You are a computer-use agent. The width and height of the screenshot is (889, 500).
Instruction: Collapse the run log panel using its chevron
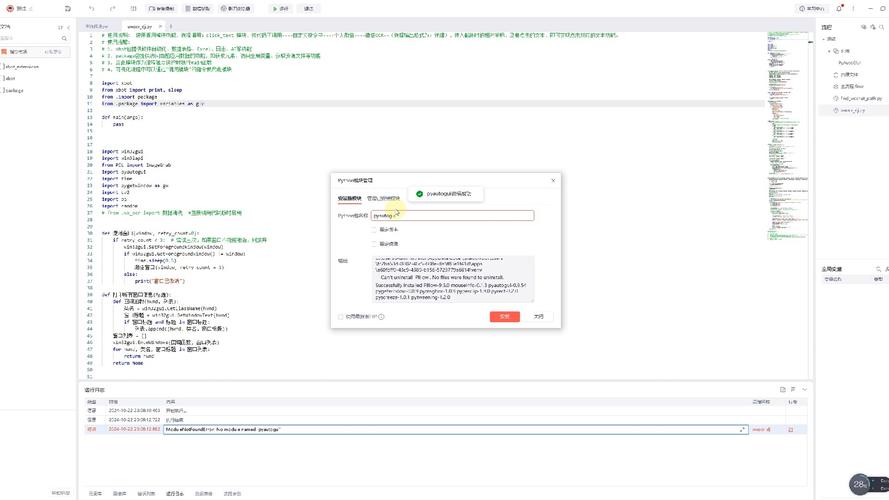click(806, 389)
